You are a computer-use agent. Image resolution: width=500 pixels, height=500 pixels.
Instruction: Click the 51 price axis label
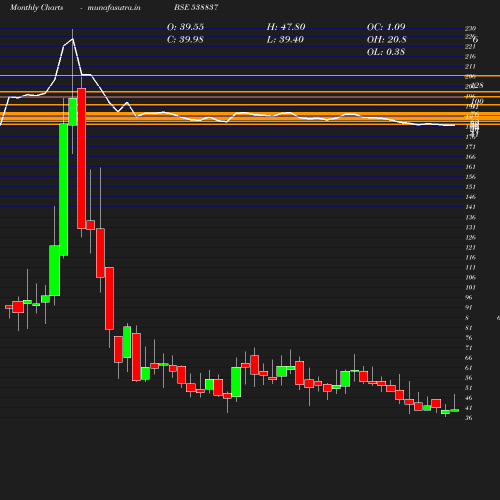[469, 388]
